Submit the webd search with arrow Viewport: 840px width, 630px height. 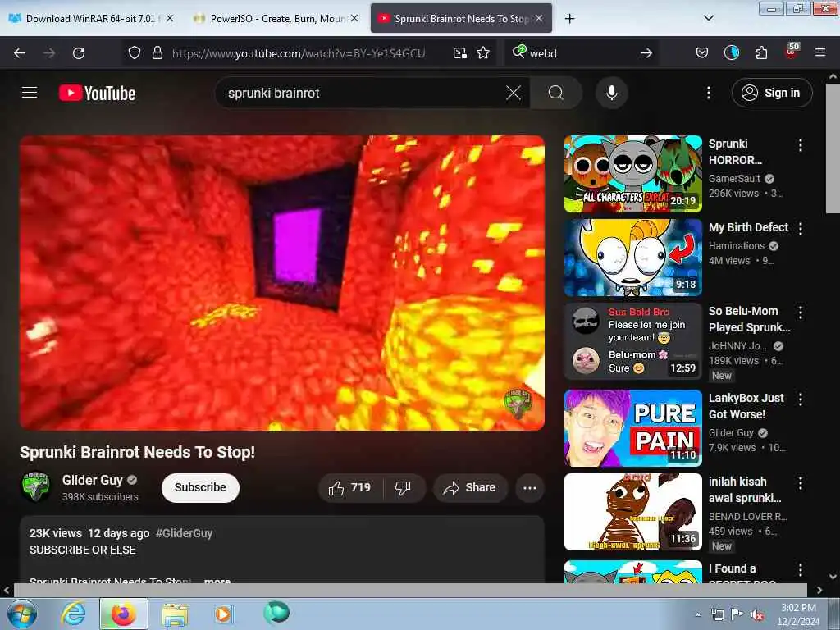point(646,53)
